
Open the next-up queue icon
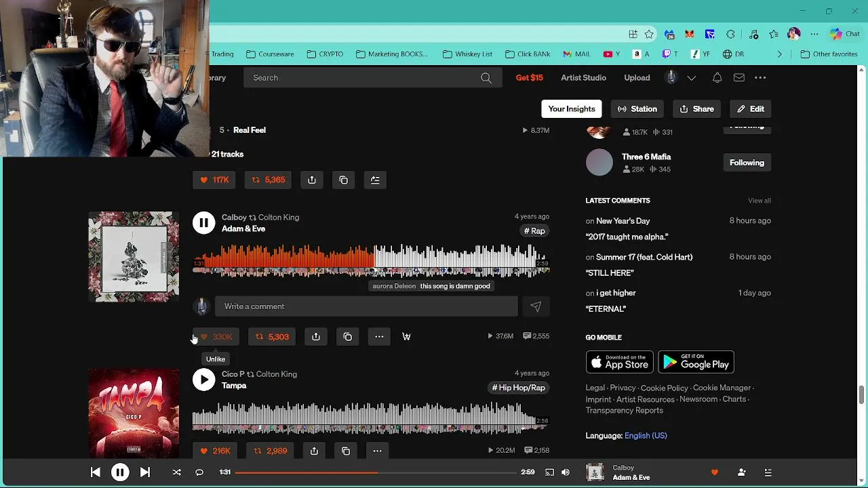pos(768,472)
